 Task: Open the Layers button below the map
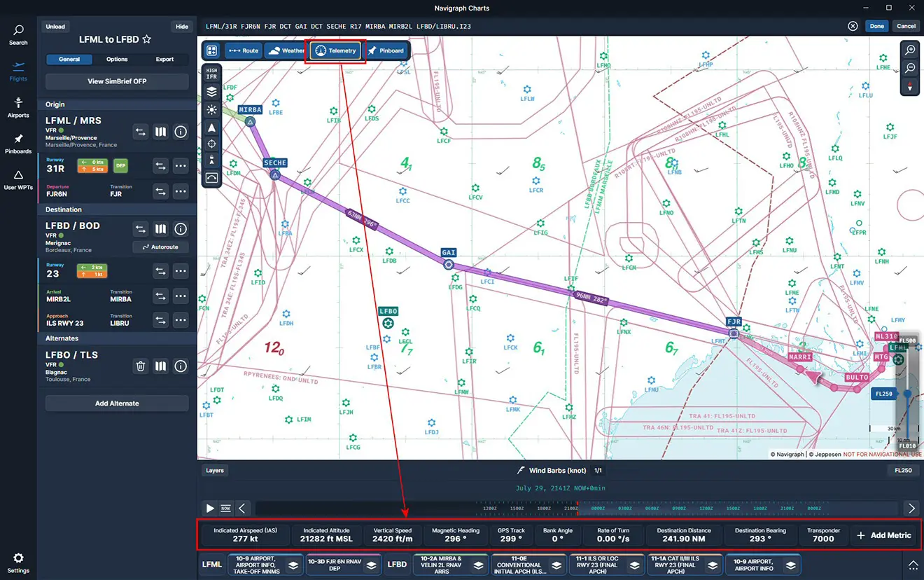(215, 471)
